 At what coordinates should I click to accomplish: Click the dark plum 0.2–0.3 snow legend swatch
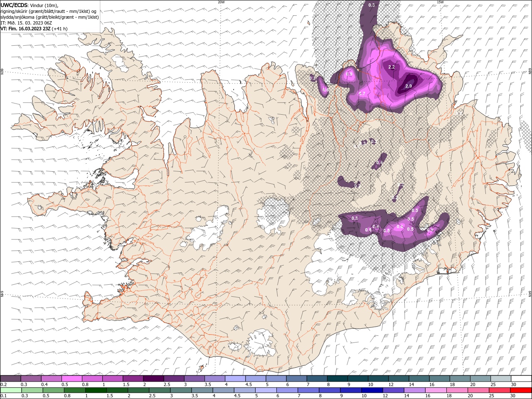coord(10,379)
